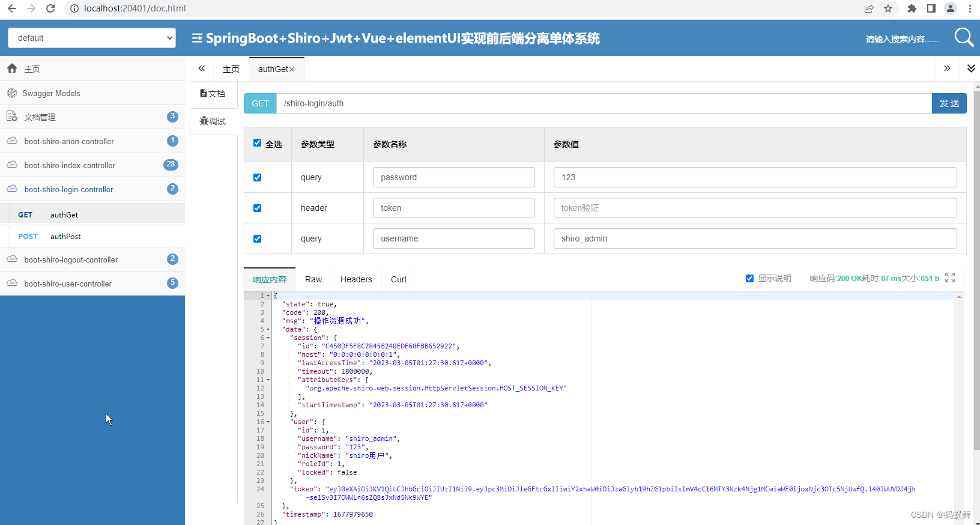Bookmark this page with the star icon

[x=888, y=8]
